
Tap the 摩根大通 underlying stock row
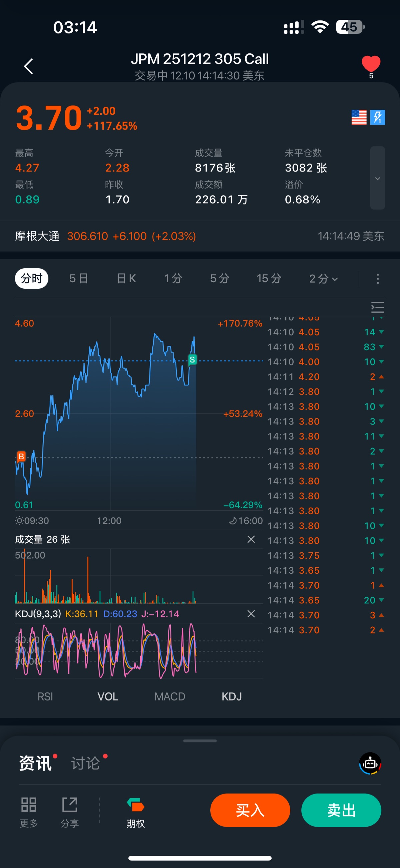point(199,236)
